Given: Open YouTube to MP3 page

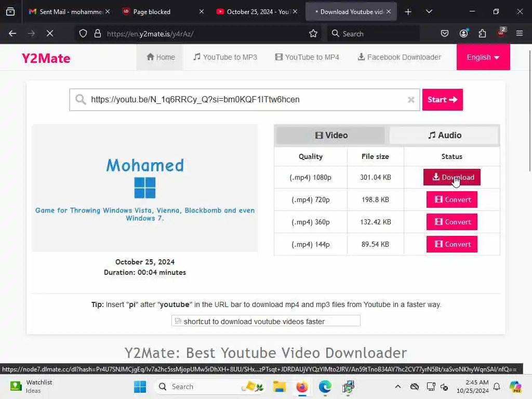Looking at the screenshot, I should tap(225, 57).
